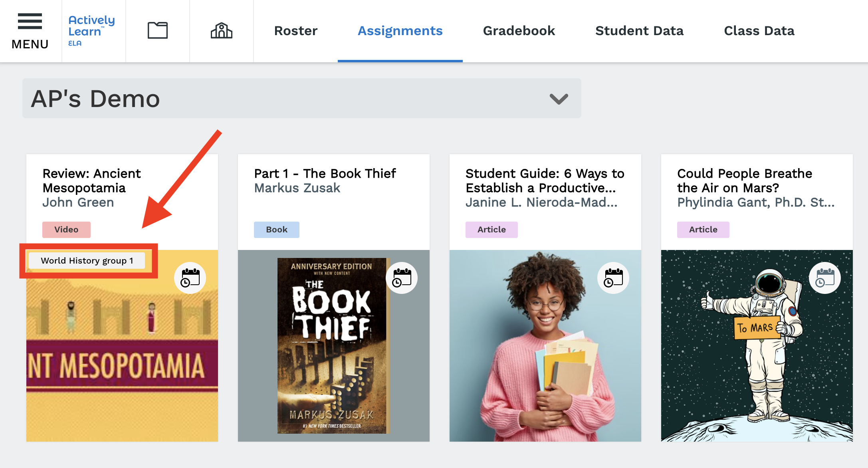The height and width of the screenshot is (468, 868).
Task: Open the due date icon on The Book Thief card
Action: pos(401,278)
